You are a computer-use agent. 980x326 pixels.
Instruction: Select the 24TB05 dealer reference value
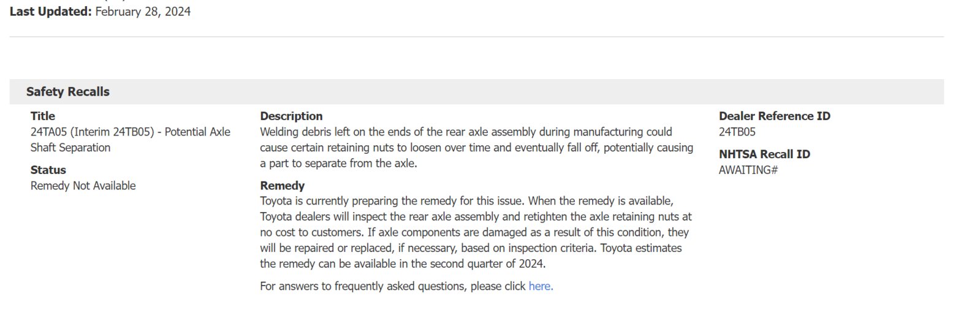pyautogui.click(x=737, y=132)
